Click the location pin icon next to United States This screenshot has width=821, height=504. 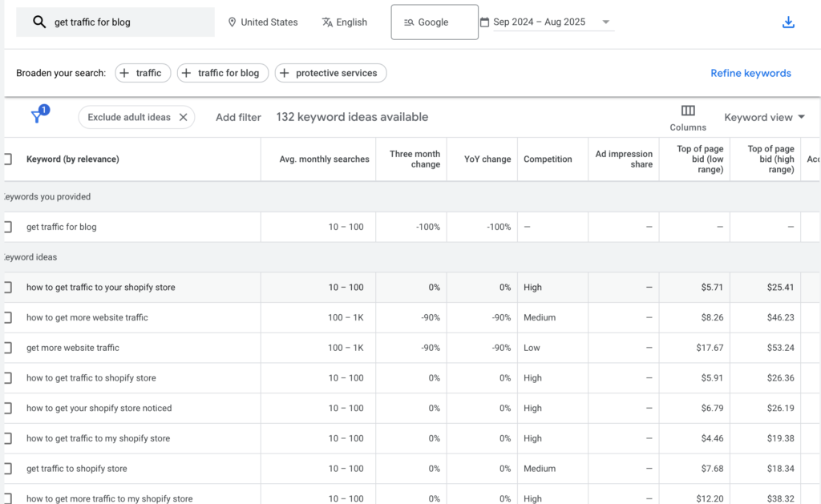point(232,22)
